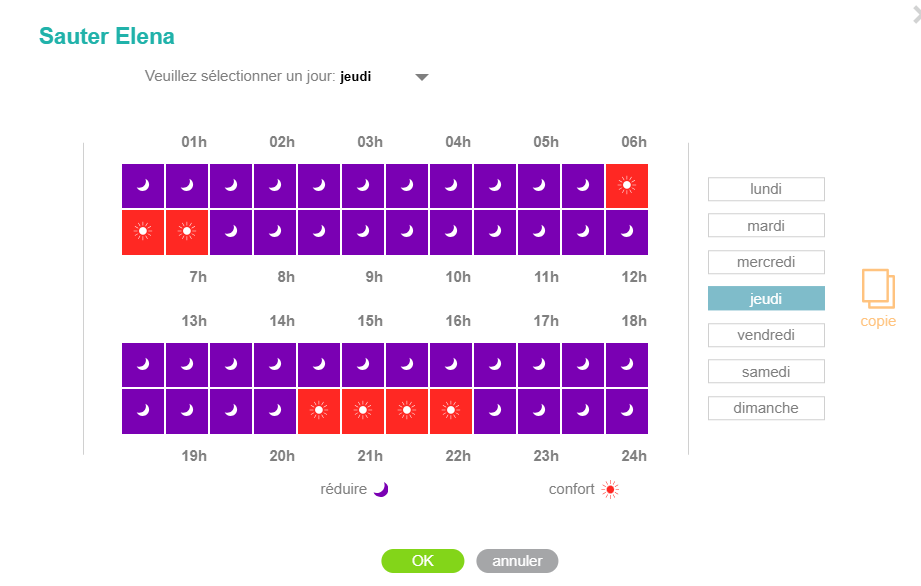The image size is (921, 586).
Task: Click the first sun slot after 06h
Action: point(143,232)
